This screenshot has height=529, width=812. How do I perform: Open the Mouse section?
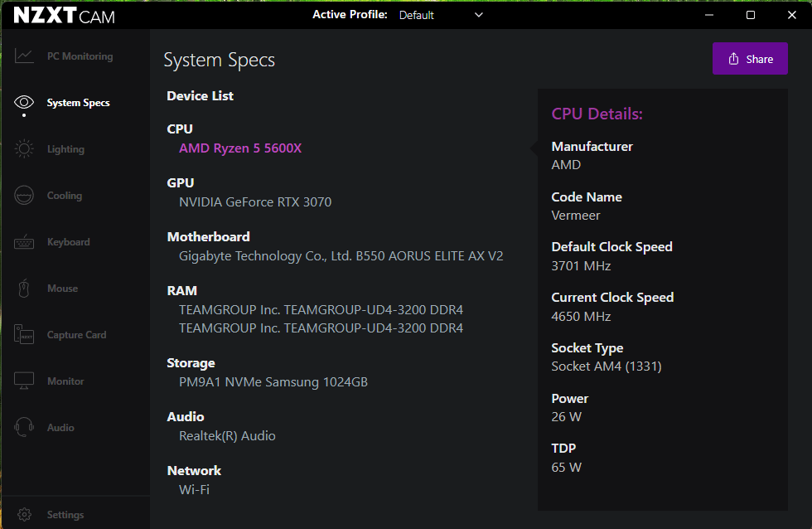click(x=63, y=288)
